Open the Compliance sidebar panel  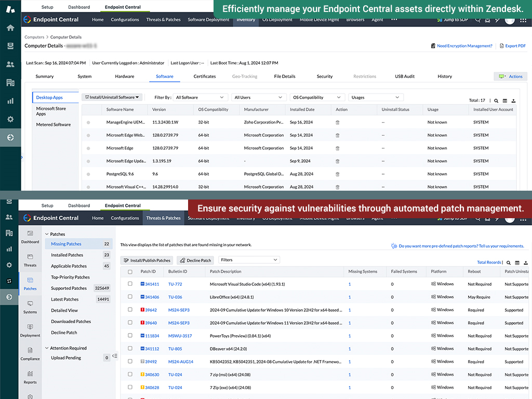[x=30, y=355]
